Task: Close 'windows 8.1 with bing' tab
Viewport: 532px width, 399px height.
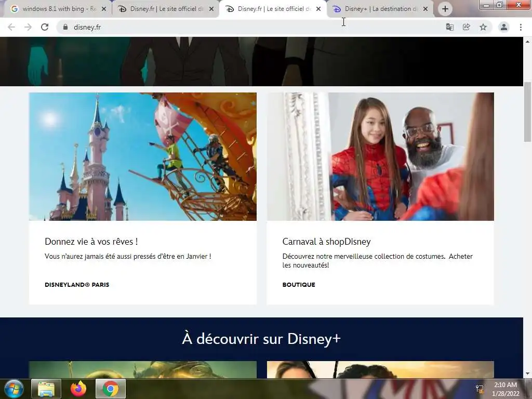Action: 104,9
